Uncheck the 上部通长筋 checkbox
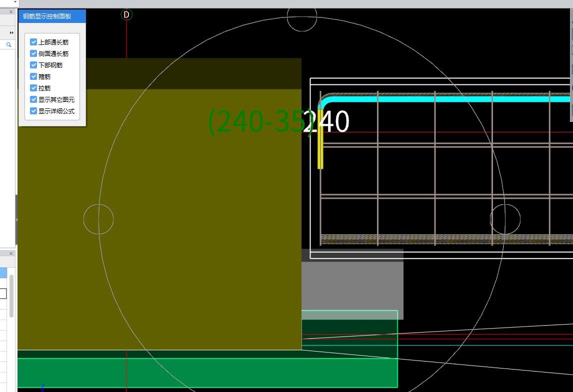573x392 pixels. (33, 42)
